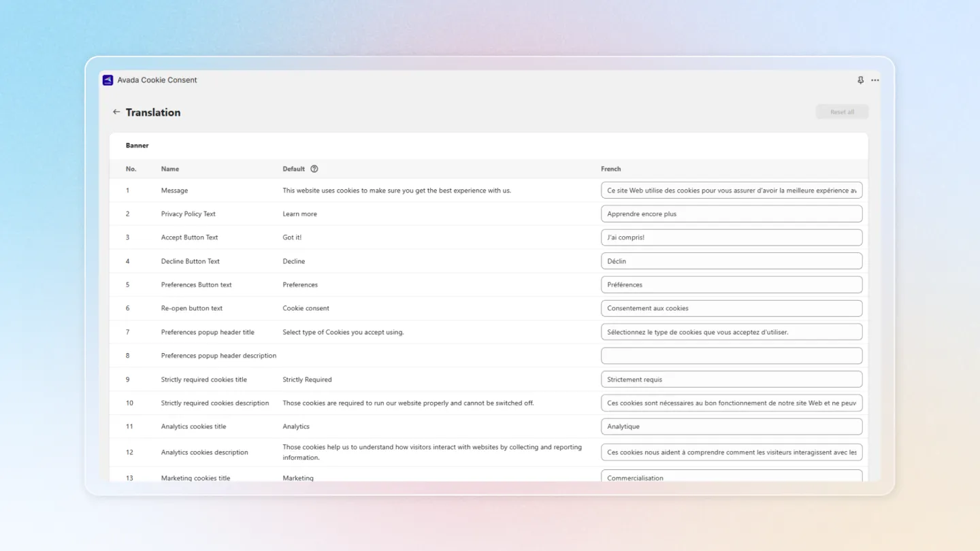Click the French column header
980x551 pixels.
coord(610,169)
